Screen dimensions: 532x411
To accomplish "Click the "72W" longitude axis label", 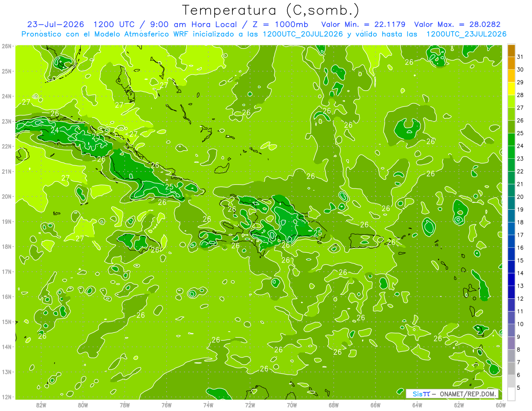I will [250, 405].
